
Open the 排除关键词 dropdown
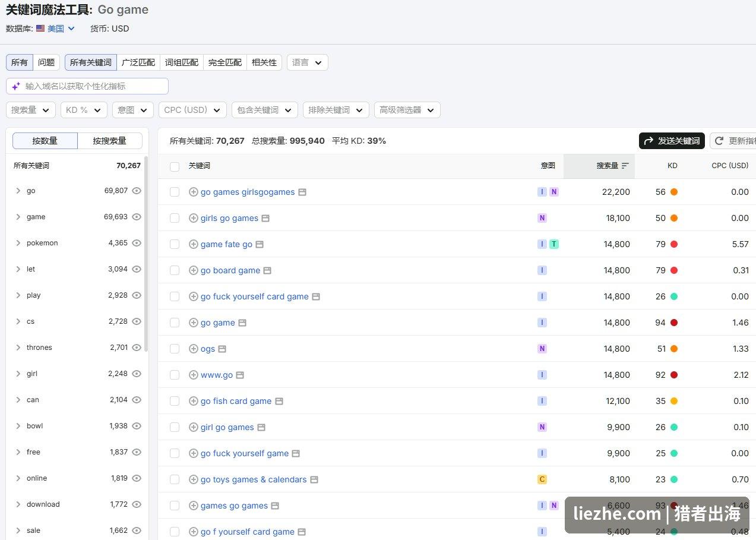click(x=336, y=110)
